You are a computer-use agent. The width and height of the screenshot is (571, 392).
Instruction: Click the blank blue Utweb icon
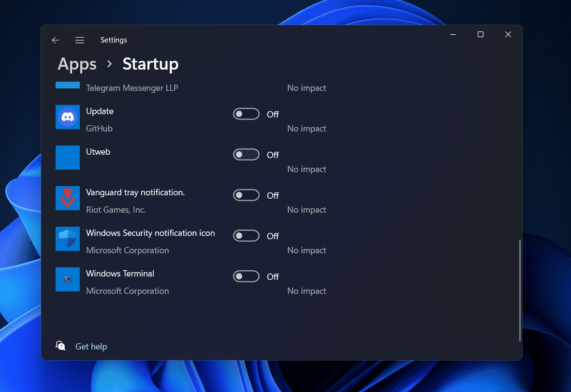[68, 158]
